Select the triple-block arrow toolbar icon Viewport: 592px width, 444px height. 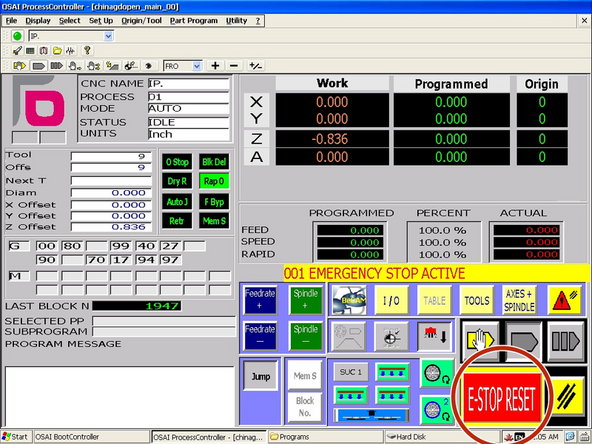[x=56, y=66]
